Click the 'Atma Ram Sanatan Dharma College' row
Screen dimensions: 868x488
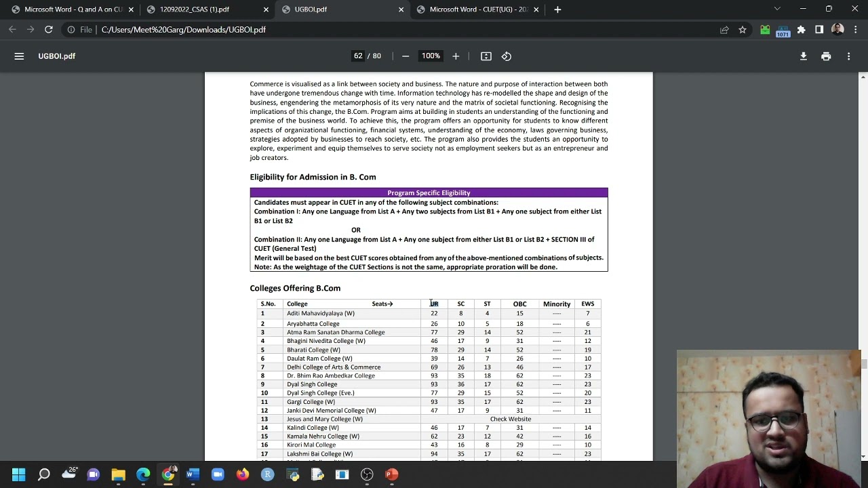429,332
